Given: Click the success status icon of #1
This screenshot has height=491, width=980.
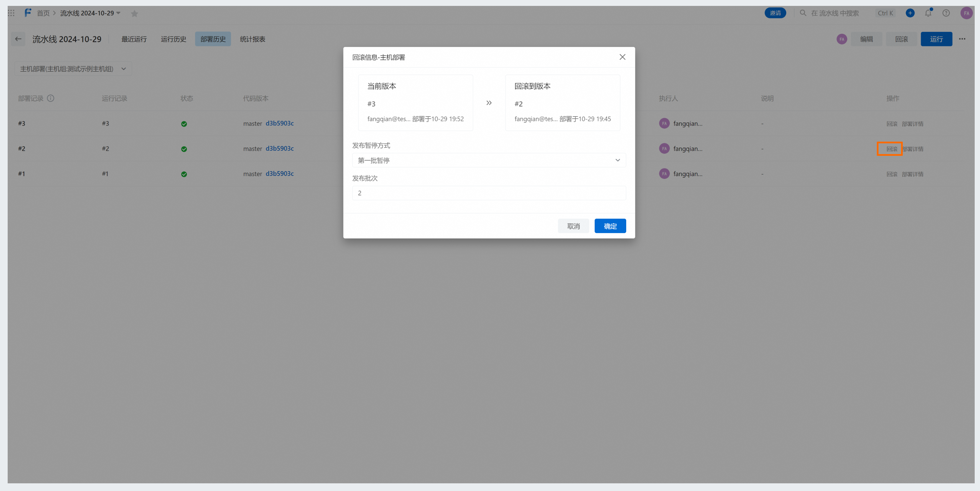Looking at the screenshot, I should pyautogui.click(x=184, y=174).
